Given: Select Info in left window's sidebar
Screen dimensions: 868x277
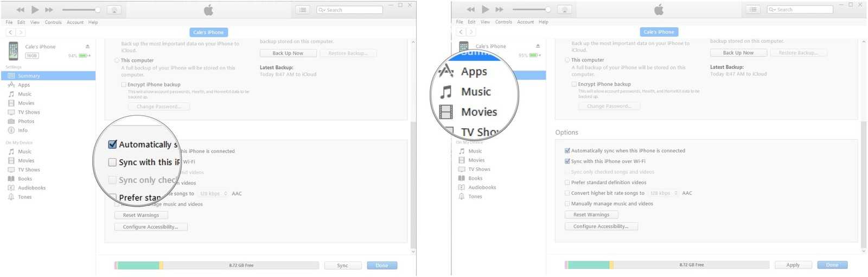Looking at the screenshot, I should click(22, 130).
